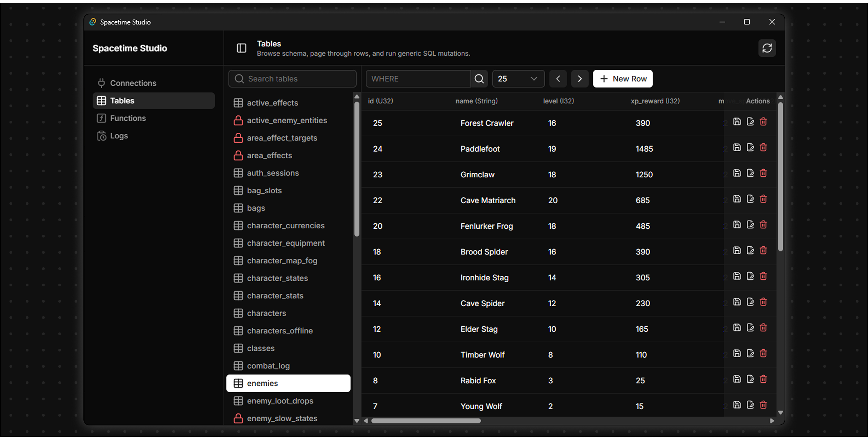Delete the Timber Wolf row
This screenshot has width=868, height=439.
click(x=763, y=354)
